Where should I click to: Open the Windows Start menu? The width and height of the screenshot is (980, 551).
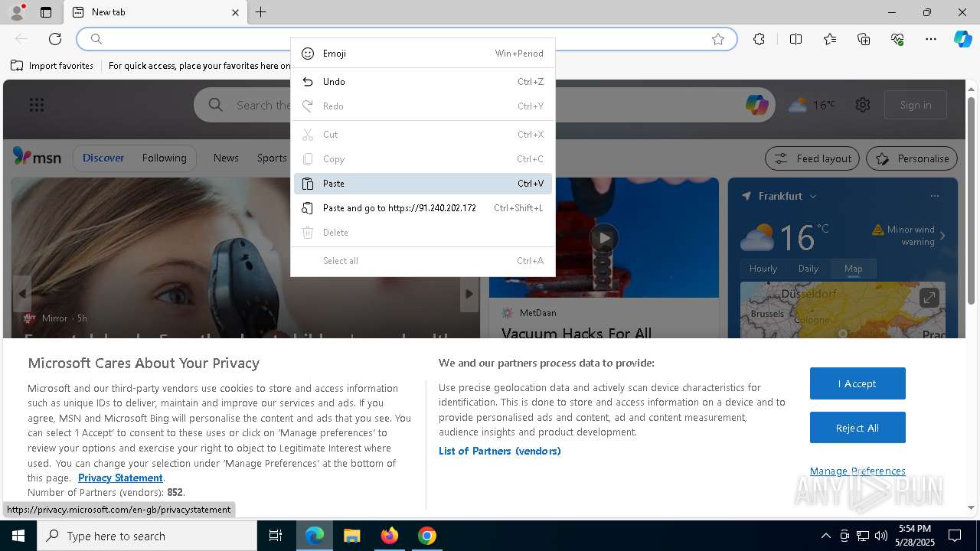pos(18,536)
